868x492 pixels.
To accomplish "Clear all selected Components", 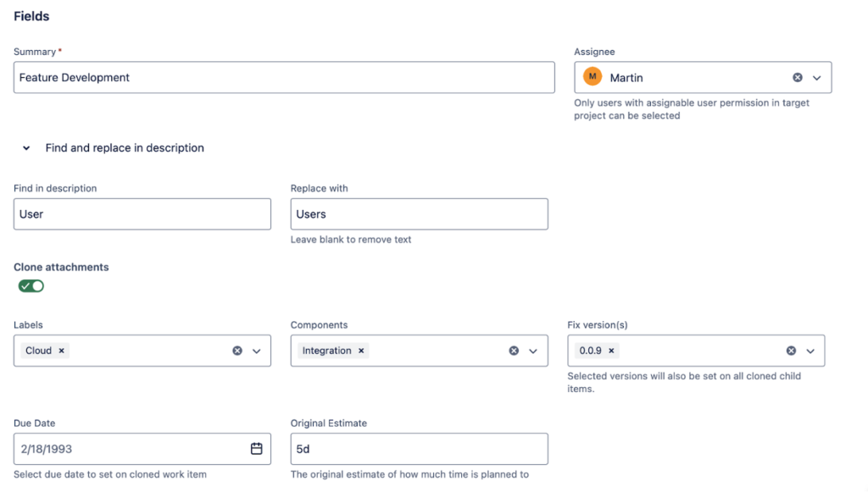I will pos(514,350).
